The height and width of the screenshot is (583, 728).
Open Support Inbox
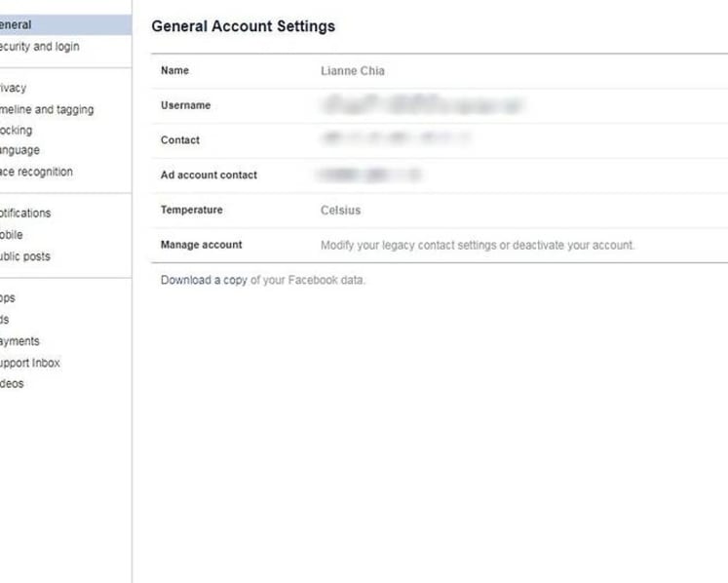tap(29, 363)
